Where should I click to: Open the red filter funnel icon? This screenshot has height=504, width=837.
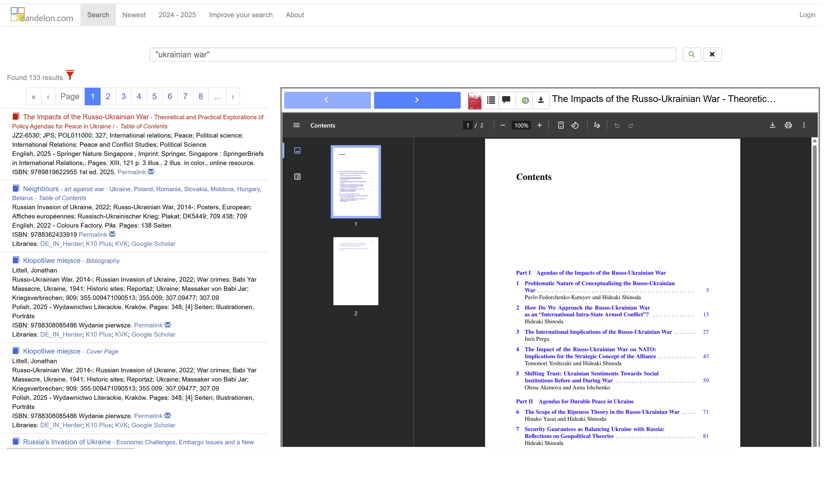[70, 75]
